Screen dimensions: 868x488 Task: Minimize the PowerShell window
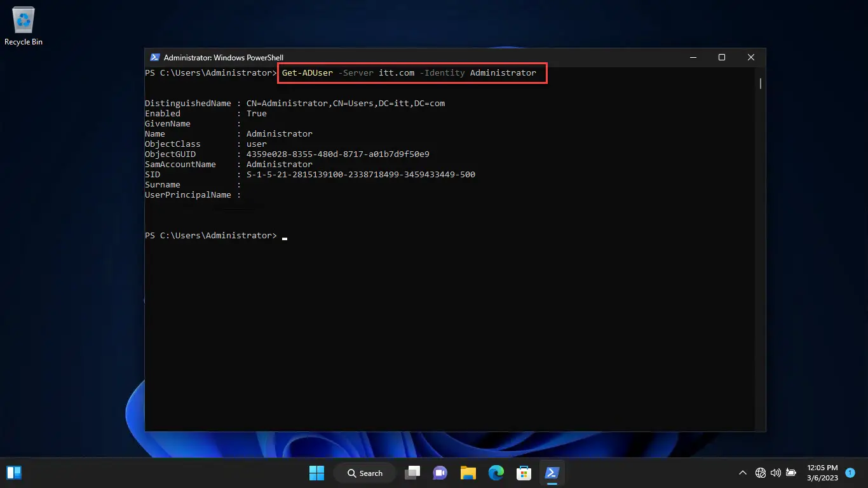(693, 57)
